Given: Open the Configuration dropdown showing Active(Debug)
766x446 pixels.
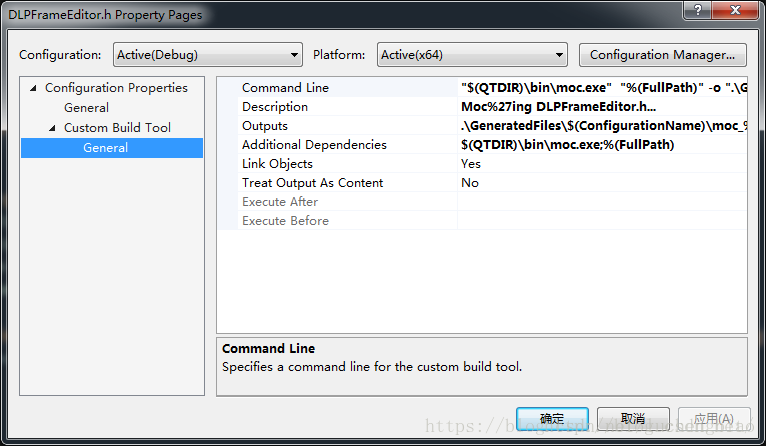Looking at the screenshot, I should [x=208, y=55].
